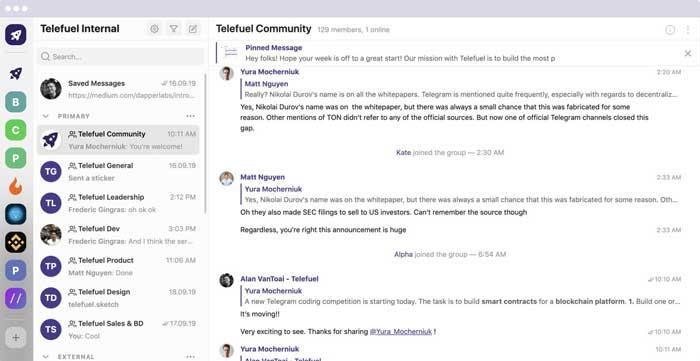Screen dimensions: 700x361
Task: Open the blue globe workspace icon
Action: tap(16, 214)
